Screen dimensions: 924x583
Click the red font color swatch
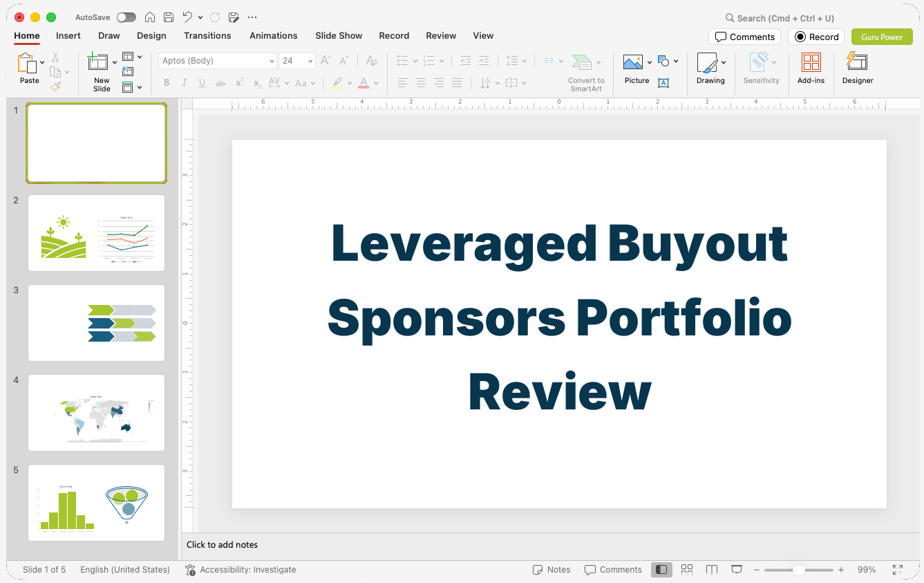(x=364, y=83)
